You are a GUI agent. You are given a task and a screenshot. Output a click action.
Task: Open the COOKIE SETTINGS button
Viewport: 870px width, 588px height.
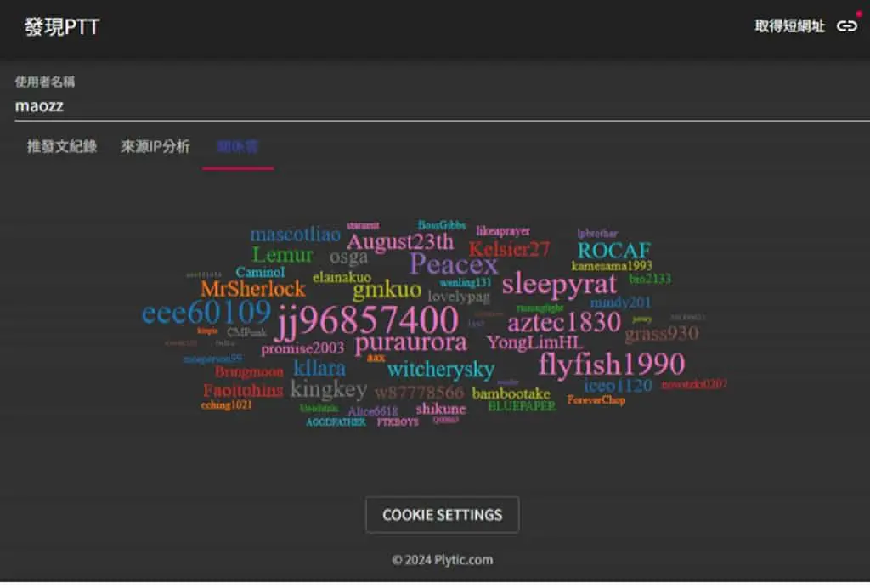[x=442, y=515]
